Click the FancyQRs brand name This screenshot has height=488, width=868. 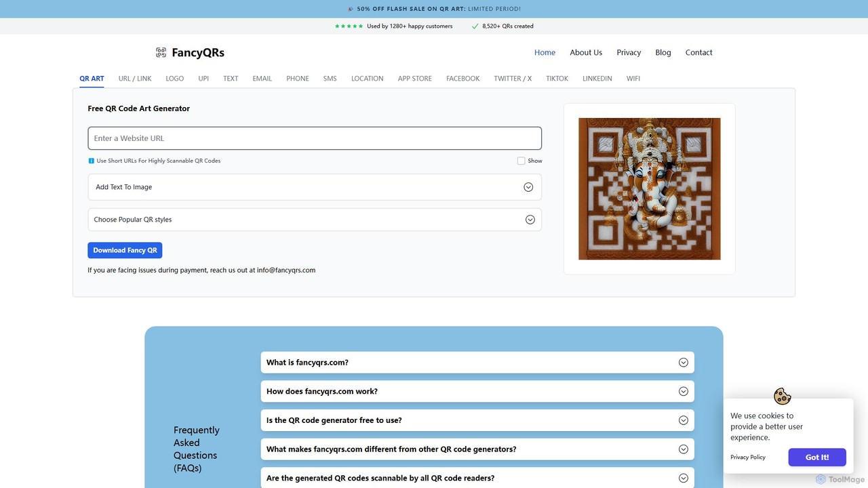click(x=198, y=53)
